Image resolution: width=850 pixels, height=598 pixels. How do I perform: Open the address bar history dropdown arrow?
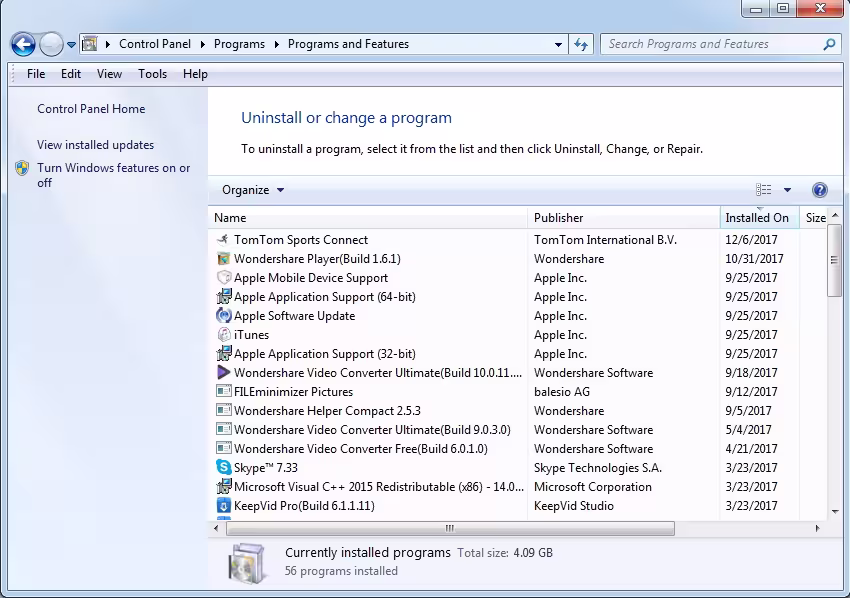[x=558, y=44]
